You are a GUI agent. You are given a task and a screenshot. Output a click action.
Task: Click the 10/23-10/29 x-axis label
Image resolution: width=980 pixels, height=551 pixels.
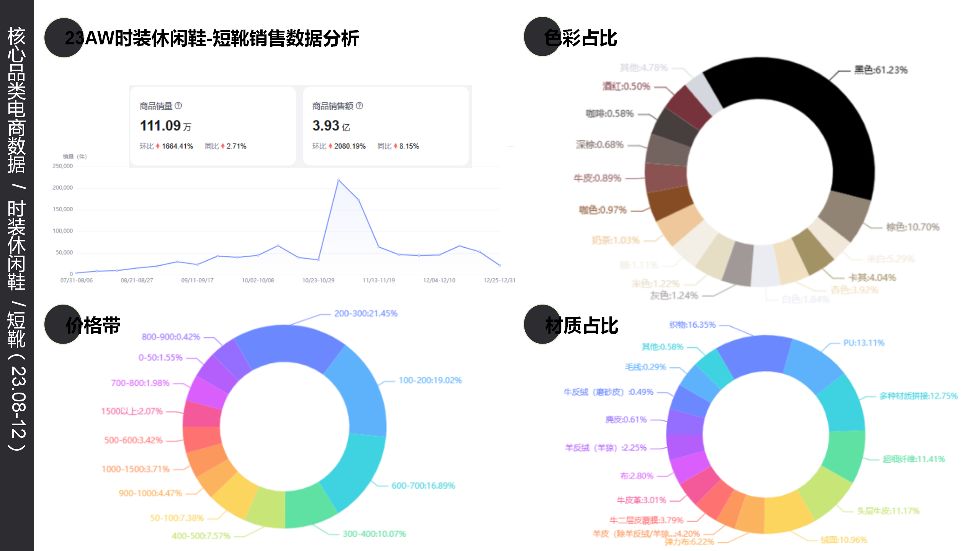(x=318, y=280)
